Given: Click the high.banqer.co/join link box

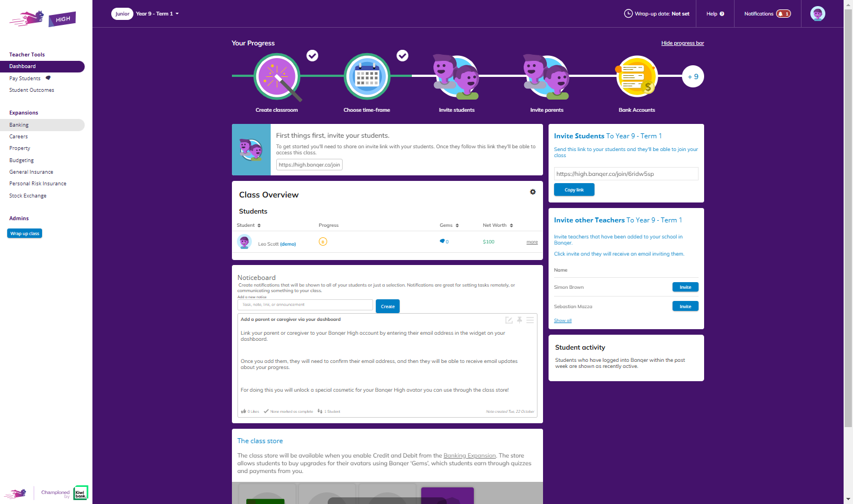Looking at the screenshot, I should click(x=309, y=165).
